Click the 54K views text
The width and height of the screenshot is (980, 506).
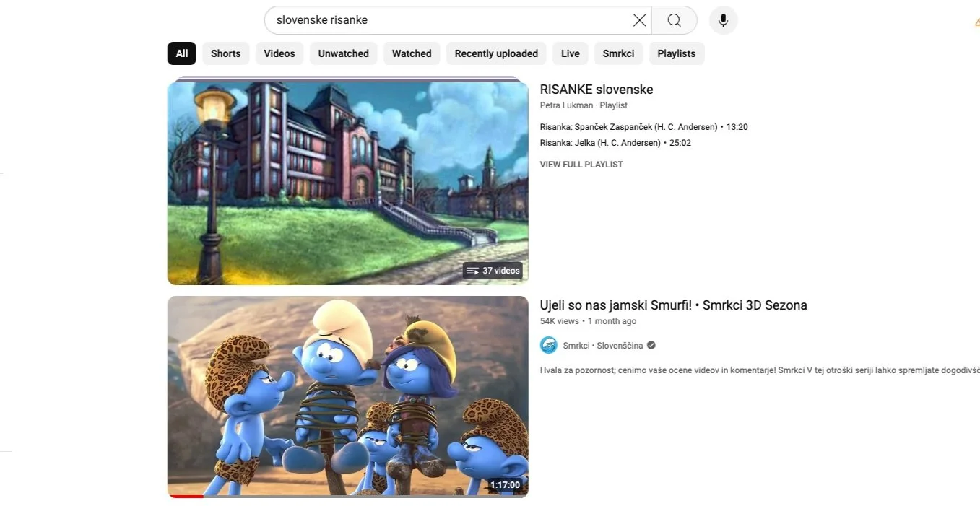pyautogui.click(x=560, y=321)
